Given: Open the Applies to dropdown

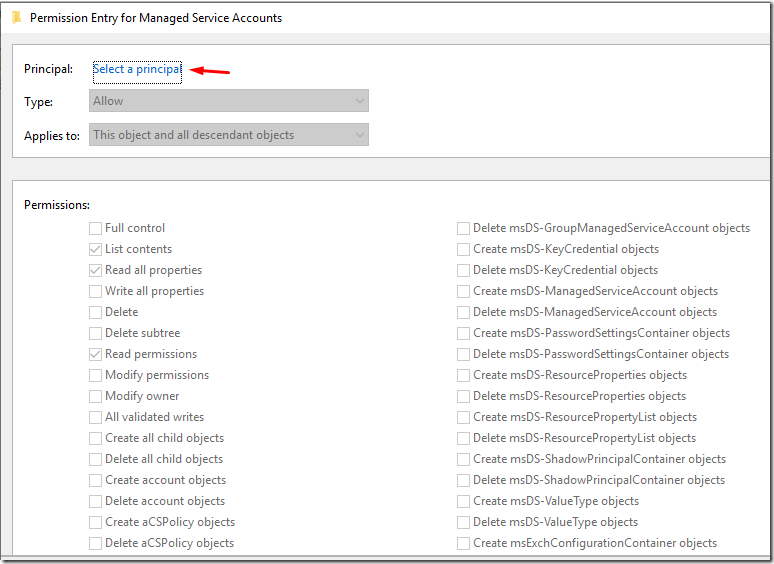Looking at the screenshot, I should click(229, 135).
